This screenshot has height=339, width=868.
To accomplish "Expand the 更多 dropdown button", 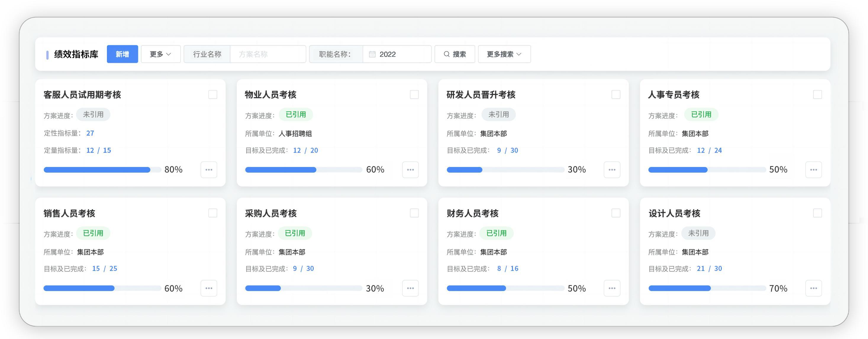I will tap(160, 54).
